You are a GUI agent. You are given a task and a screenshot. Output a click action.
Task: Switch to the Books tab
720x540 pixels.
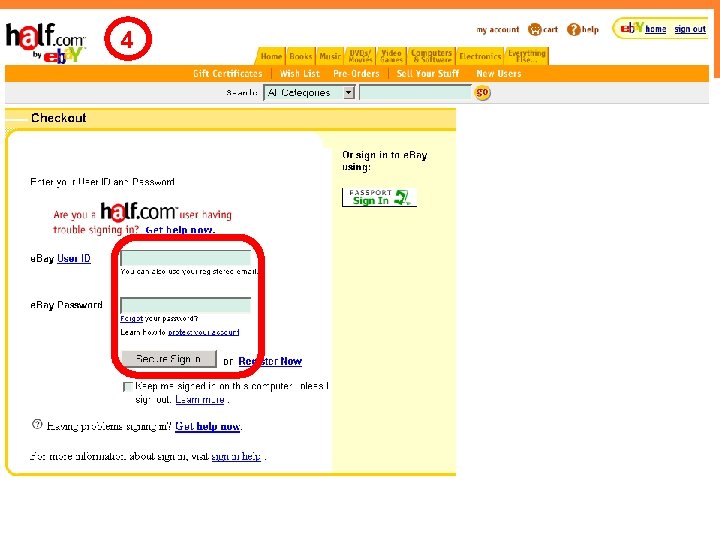point(301,56)
